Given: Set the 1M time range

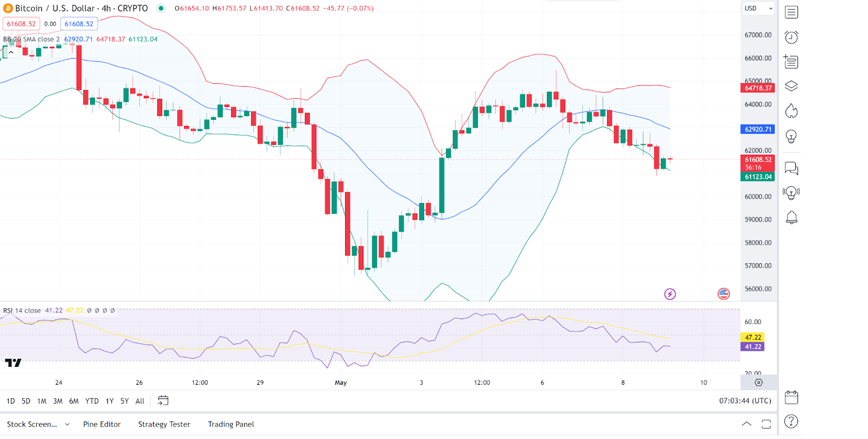Looking at the screenshot, I should tap(41, 401).
